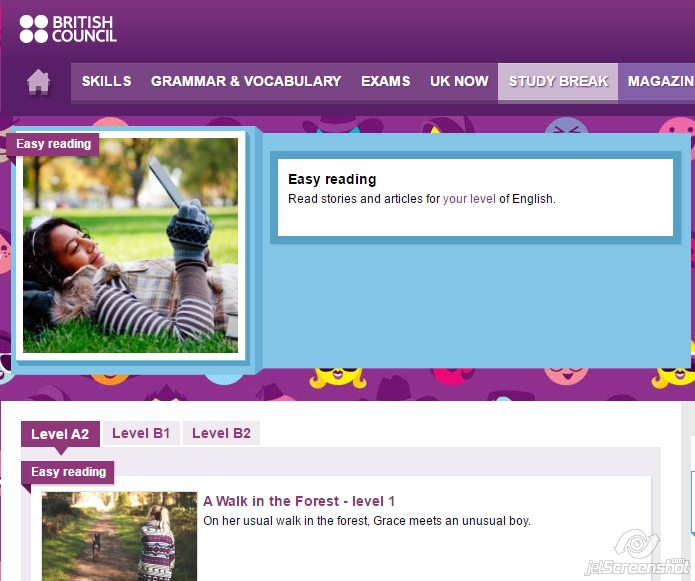695x581 pixels.
Task: Click the girl reading tablet banner image
Action: 130,246
